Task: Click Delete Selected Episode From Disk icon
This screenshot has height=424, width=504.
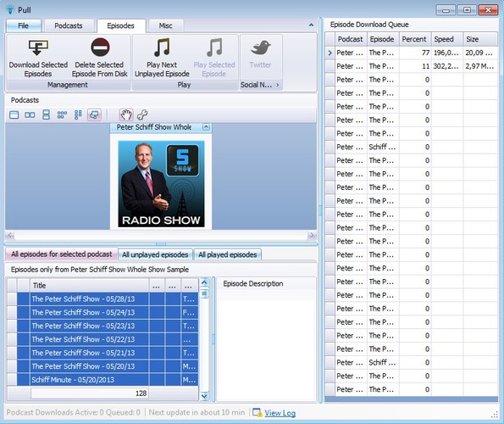Action: tap(100, 47)
